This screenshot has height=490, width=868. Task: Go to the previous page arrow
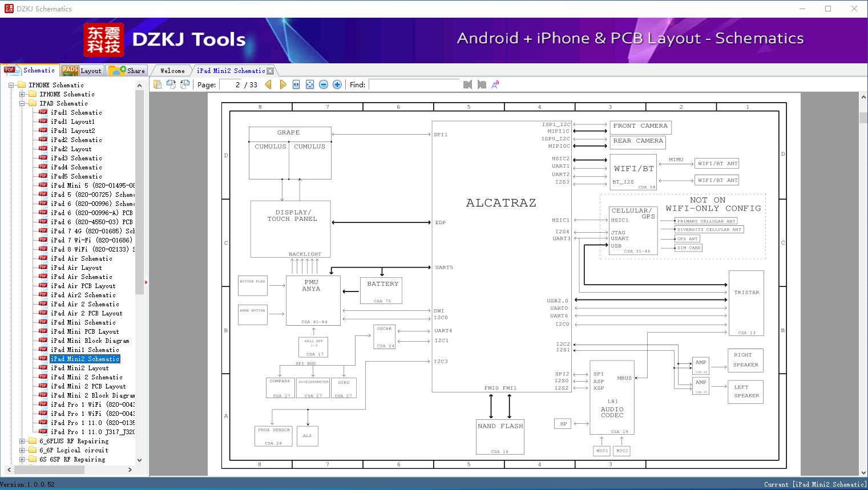click(268, 84)
